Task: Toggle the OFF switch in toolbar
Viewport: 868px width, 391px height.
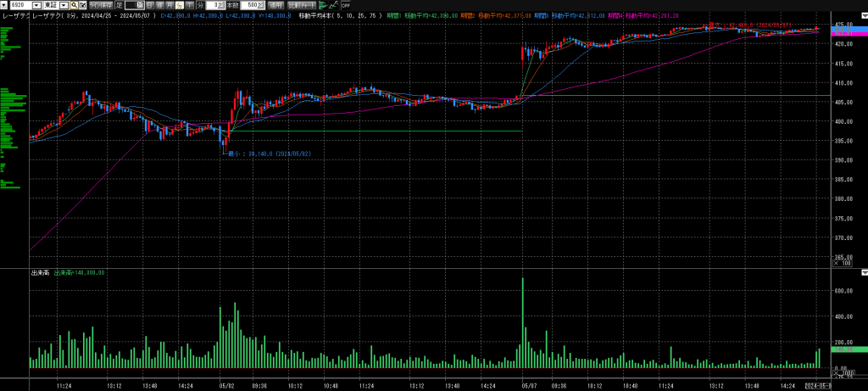Action: pos(345,5)
